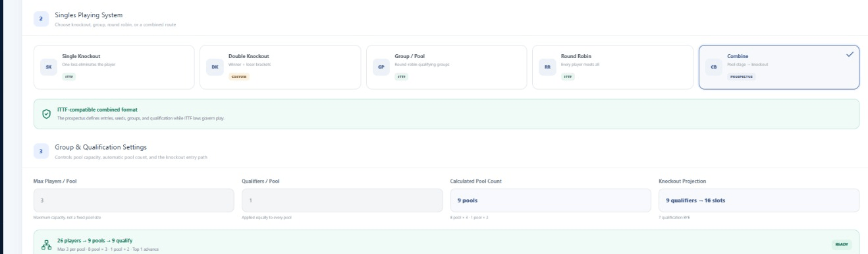Click the bracket tree icon beside 26 players summary

coord(46,244)
